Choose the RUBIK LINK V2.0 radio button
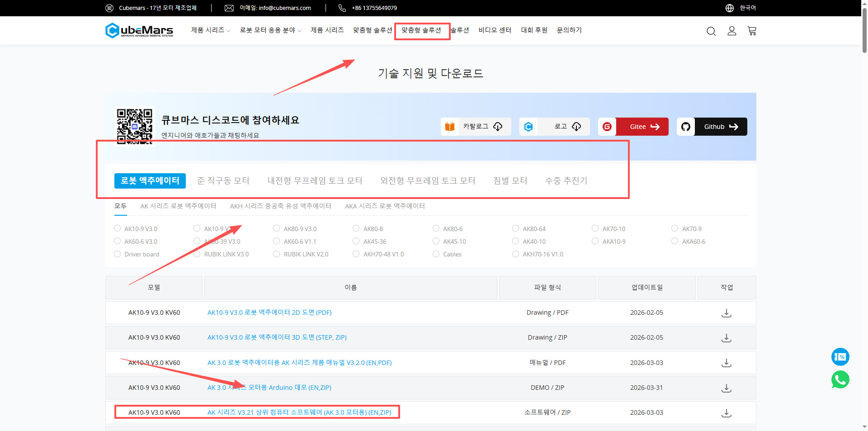Image resolution: width=868 pixels, height=431 pixels. point(277,254)
